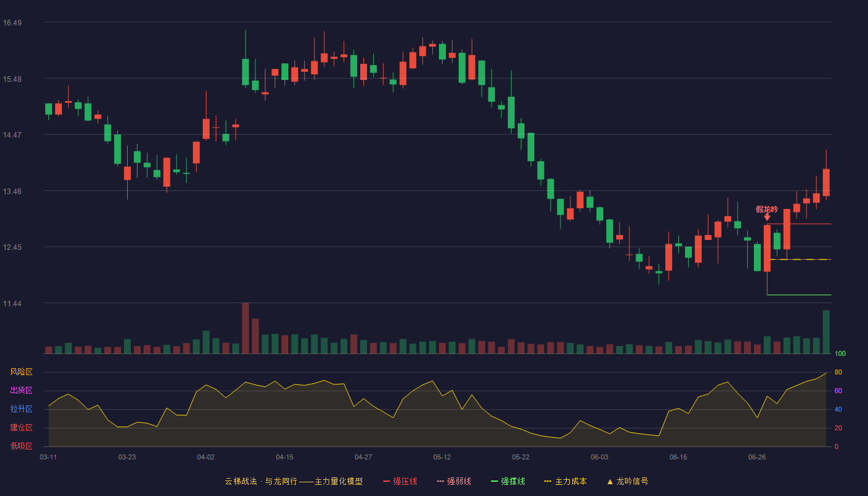Click the 60 indicator scale value
Image resolution: width=868 pixels, height=496 pixels.
point(838,391)
